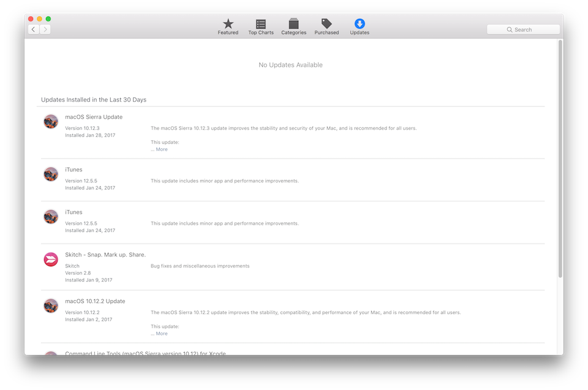
Task: Click the magnifying glass search icon
Action: [x=509, y=29]
